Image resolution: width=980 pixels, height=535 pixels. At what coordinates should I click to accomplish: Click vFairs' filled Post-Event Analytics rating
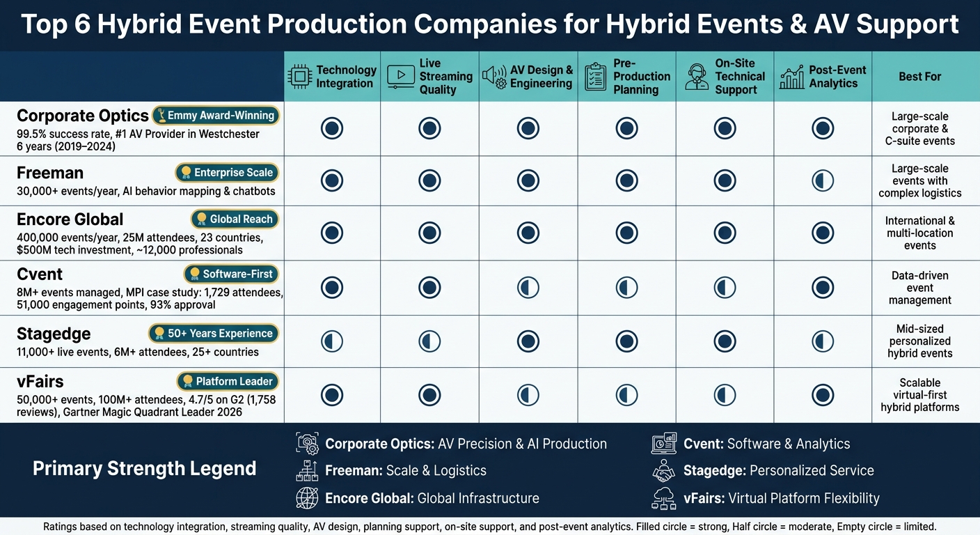point(823,395)
